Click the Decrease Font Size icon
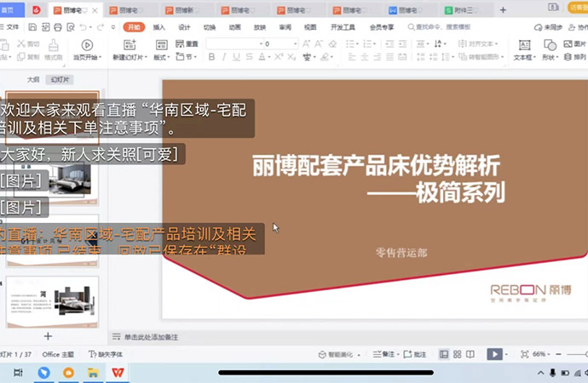 [x=319, y=43]
